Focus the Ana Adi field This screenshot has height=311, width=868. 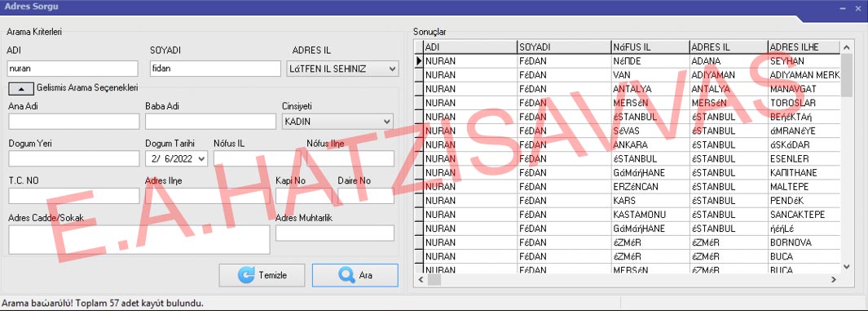coord(73,122)
